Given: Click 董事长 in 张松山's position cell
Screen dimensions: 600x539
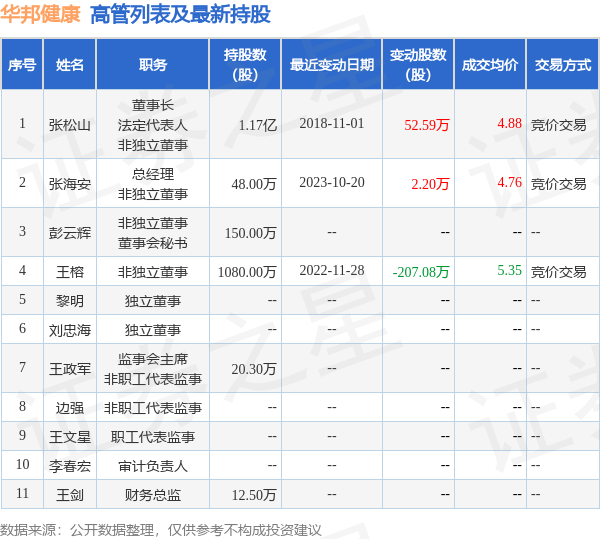Looking at the screenshot, I should pos(153,105).
